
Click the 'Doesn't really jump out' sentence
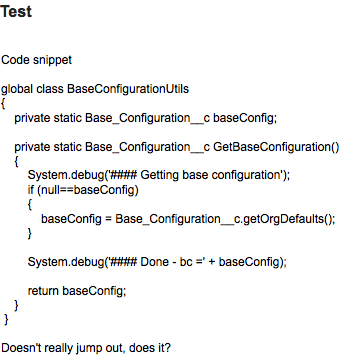[x=86, y=348]
